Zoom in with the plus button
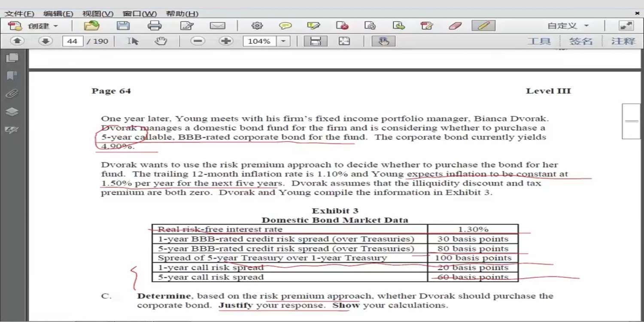Screen dimensions: 644x322 pos(226,41)
